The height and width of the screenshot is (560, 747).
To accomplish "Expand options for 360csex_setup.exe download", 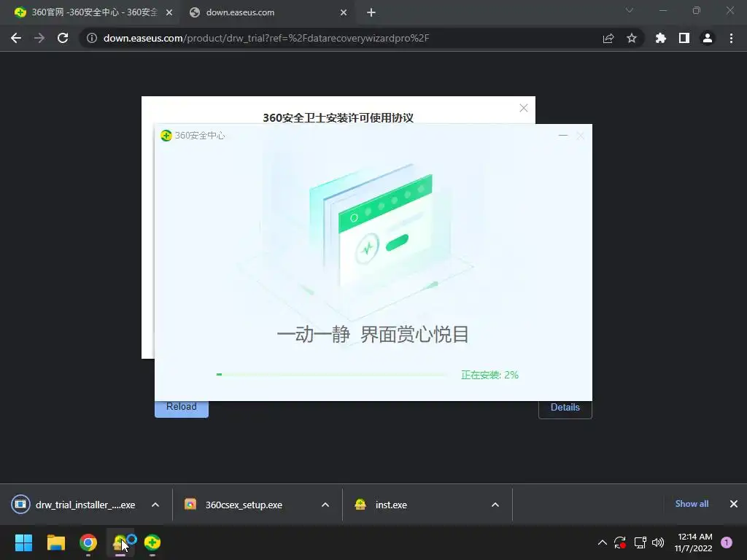I will click(x=325, y=505).
